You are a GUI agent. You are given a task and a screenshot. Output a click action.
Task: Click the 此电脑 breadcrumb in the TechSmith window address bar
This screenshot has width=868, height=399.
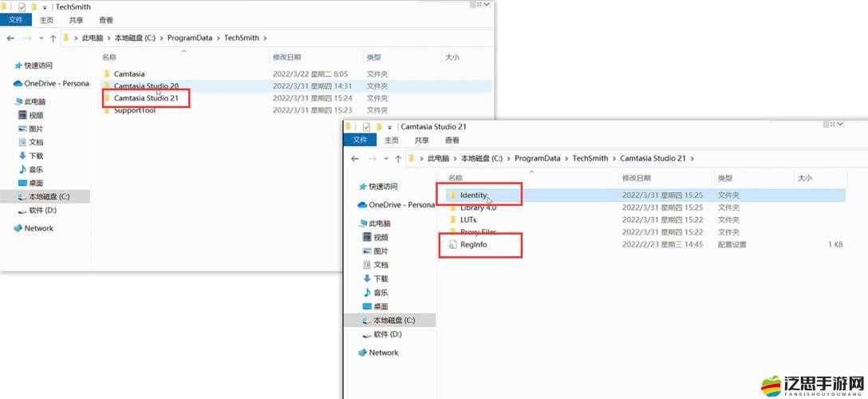[92, 38]
